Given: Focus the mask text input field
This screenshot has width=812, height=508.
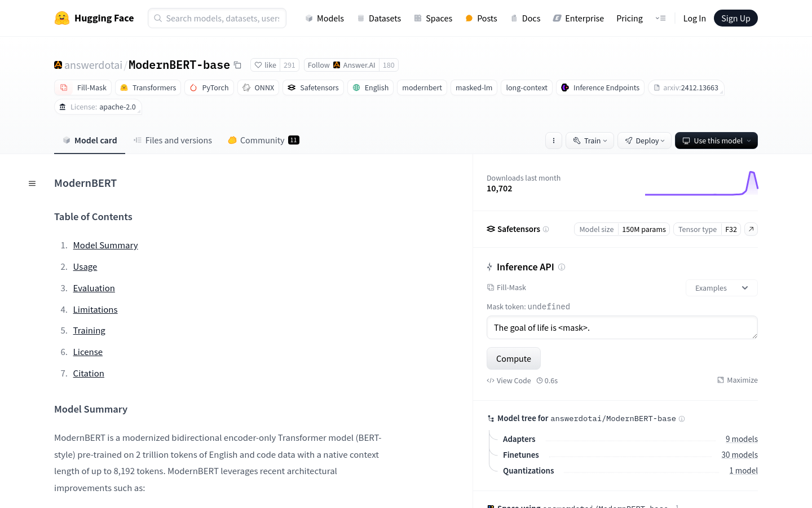Looking at the screenshot, I should tap(621, 327).
